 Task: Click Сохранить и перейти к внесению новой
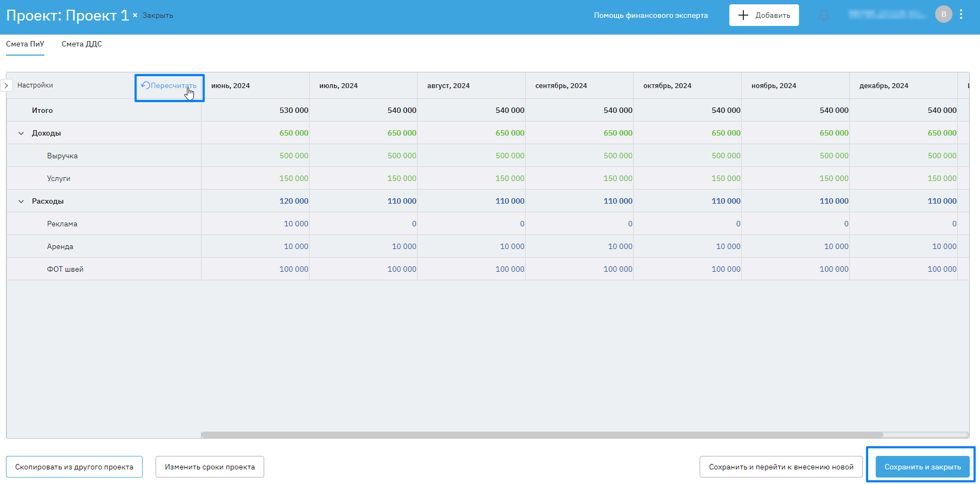(781, 467)
